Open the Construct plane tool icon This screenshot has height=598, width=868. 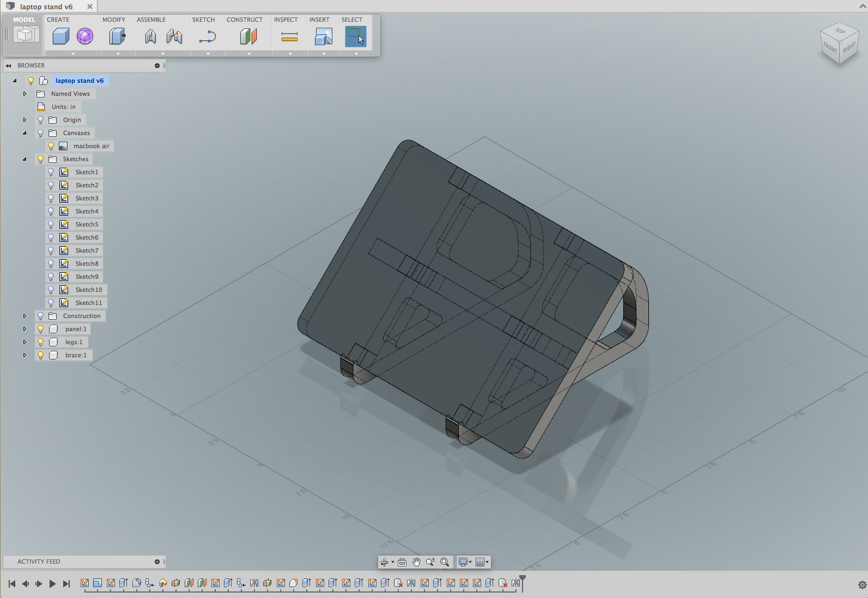[248, 36]
